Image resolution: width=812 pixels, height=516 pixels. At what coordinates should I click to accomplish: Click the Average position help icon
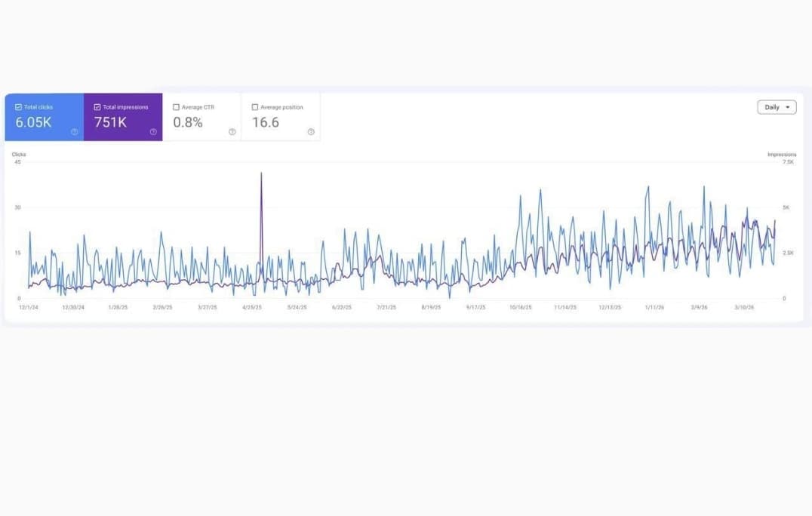point(311,132)
